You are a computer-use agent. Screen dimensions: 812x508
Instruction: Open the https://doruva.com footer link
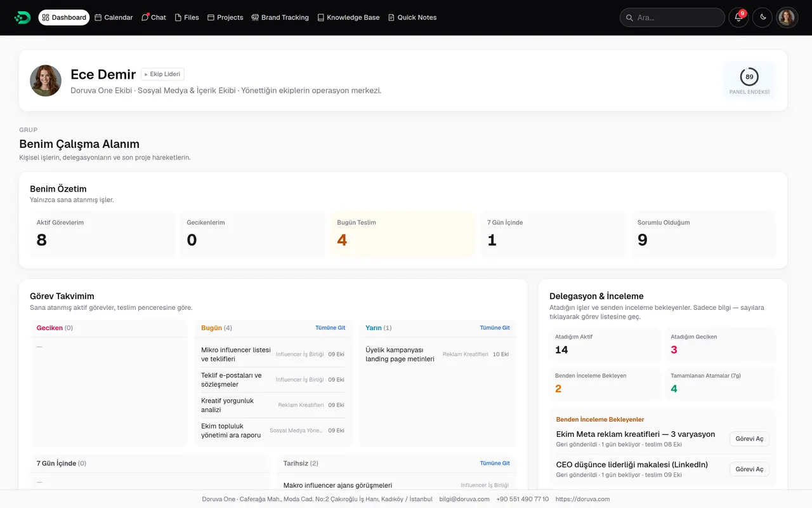582,499
